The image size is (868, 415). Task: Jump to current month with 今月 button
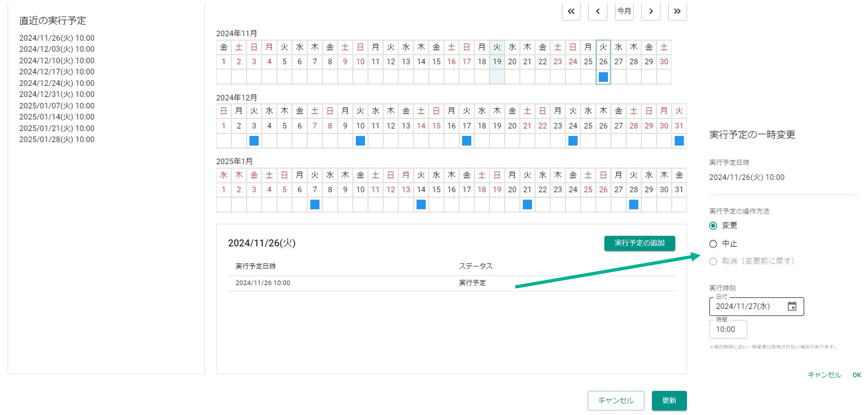click(624, 11)
